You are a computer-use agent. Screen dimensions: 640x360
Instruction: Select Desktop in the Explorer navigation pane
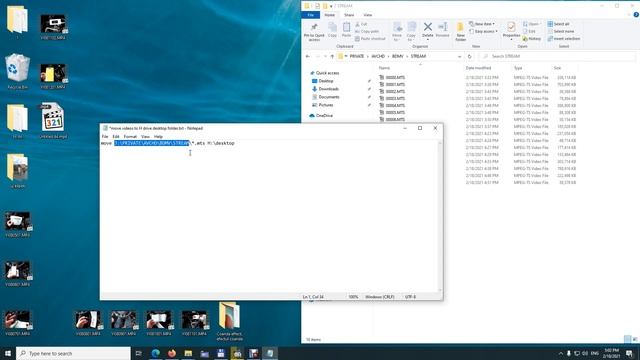click(x=326, y=81)
